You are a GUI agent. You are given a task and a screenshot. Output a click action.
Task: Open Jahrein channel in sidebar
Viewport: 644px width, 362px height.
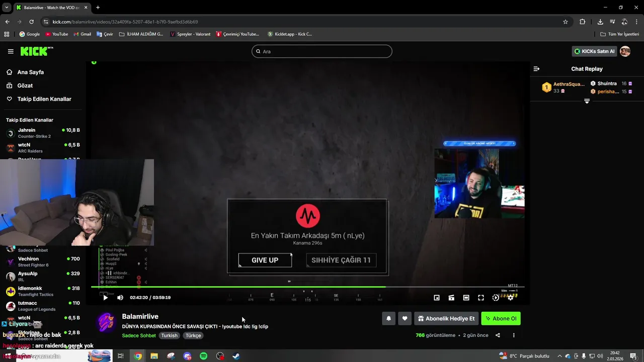pyautogui.click(x=43, y=133)
